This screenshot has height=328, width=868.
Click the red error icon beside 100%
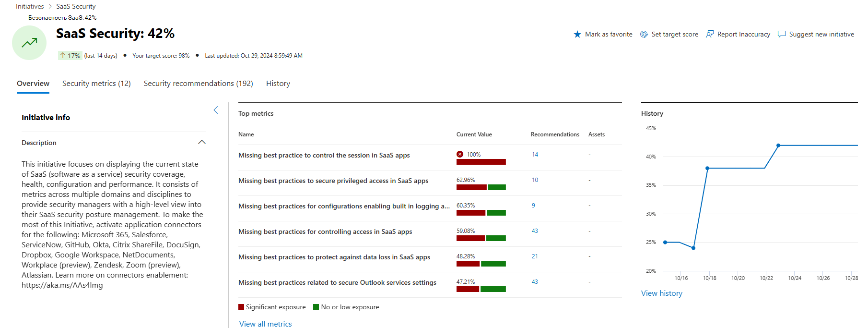click(460, 154)
